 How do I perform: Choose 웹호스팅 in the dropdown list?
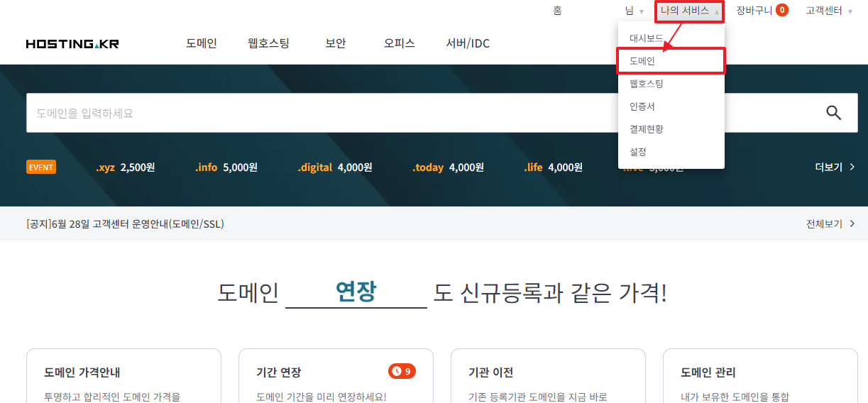tap(646, 84)
